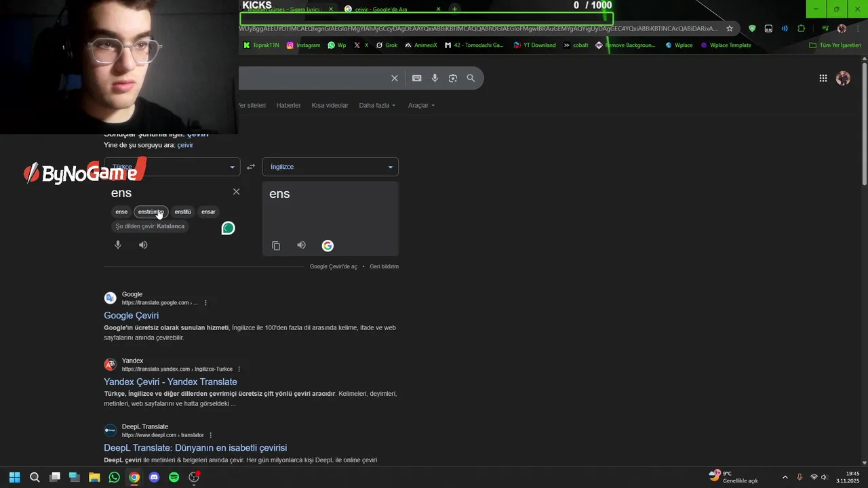This screenshot has width=868, height=488.
Task: Submit the search with the magnifier icon
Action: 471,78
